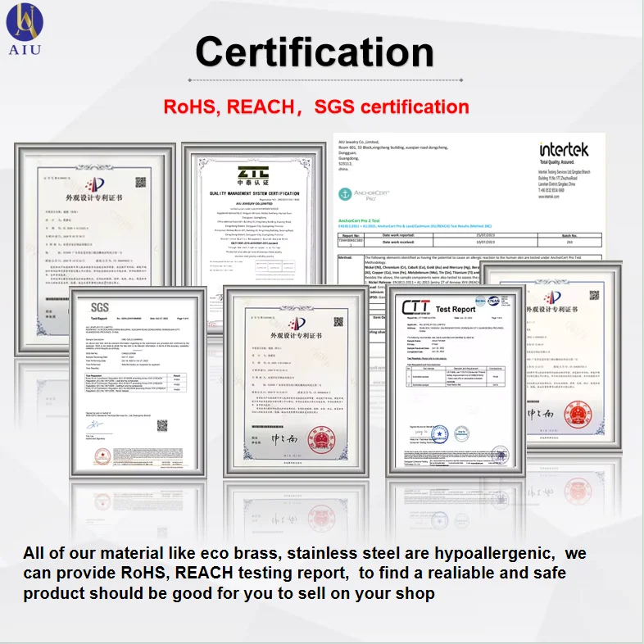The width and height of the screenshot is (644, 644).
Task: Open the CTT Test Report framed document
Action: pos(455,381)
